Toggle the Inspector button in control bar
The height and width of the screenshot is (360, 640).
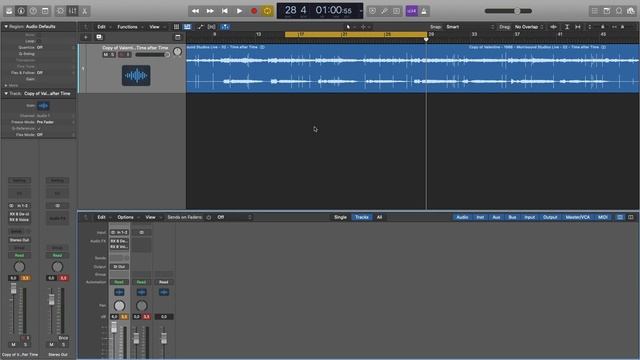pos(21,11)
